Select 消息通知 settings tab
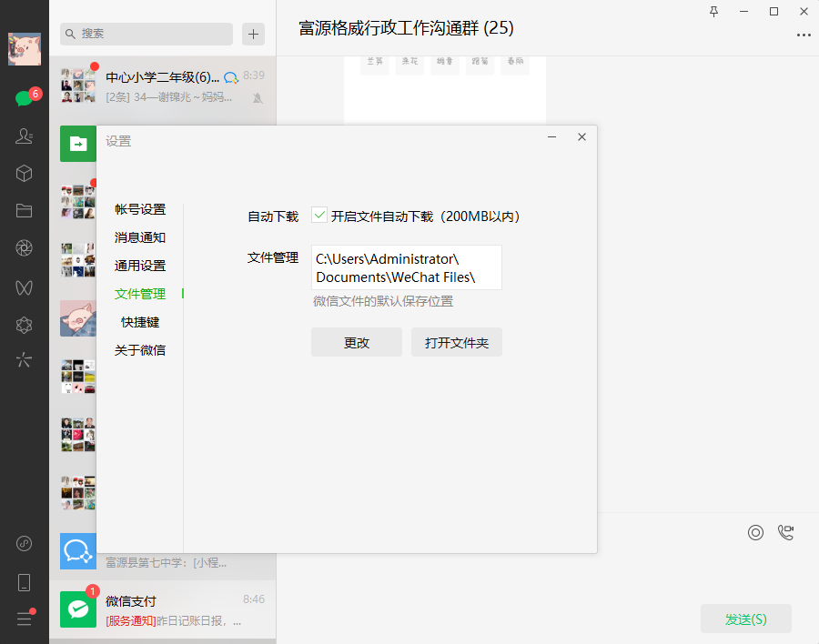This screenshot has height=644, width=819. click(140, 237)
